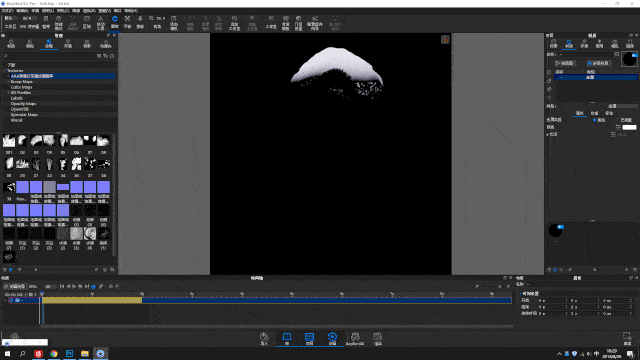Open the Scene tab in Project panel
The image size is (640, 360).
tap(554, 43)
